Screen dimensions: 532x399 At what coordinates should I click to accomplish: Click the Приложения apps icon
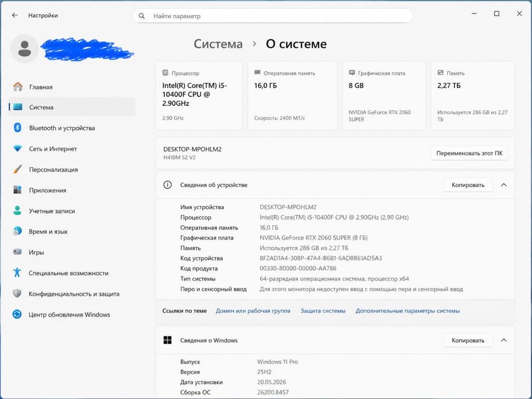click(17, 190)
